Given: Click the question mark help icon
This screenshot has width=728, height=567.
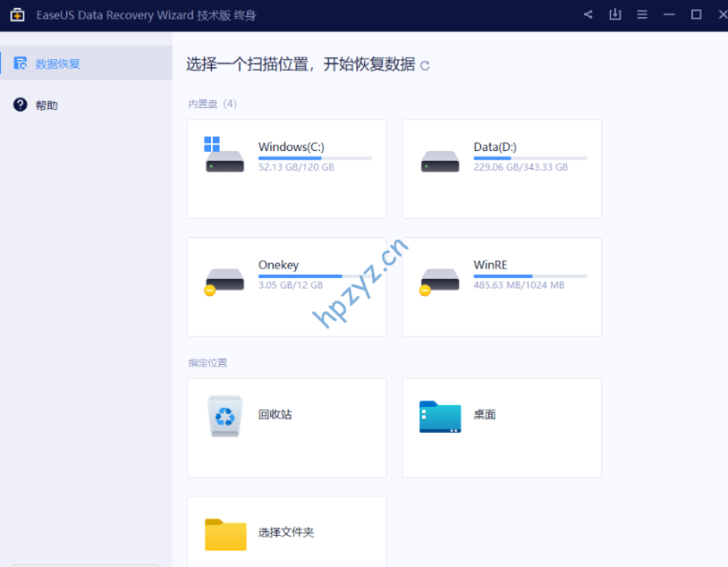Looking at the screenshot, I should (20, 106).
